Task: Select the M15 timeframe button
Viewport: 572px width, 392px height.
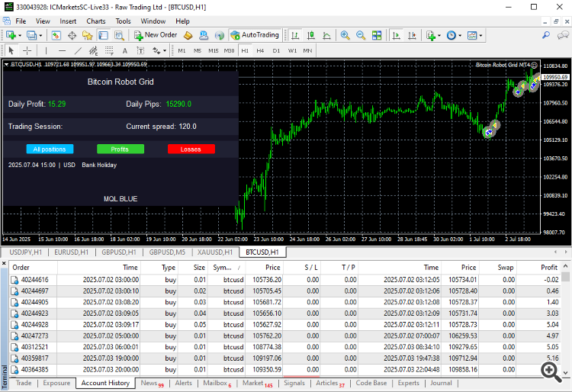Action: pyautogui.click(x=214, y=50)
